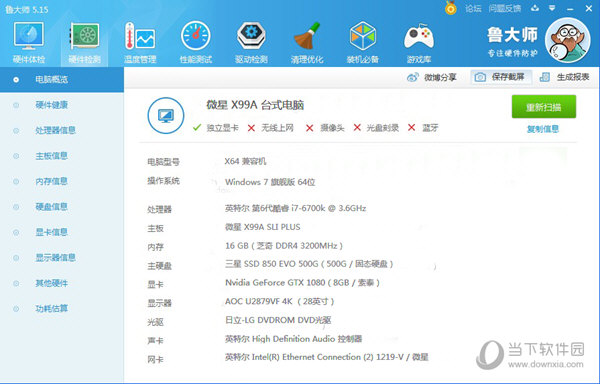The height and width of the screenshot is (384, 600).
Task: Click 复制信息 copy info link
Action: click(x=543, y=129)
